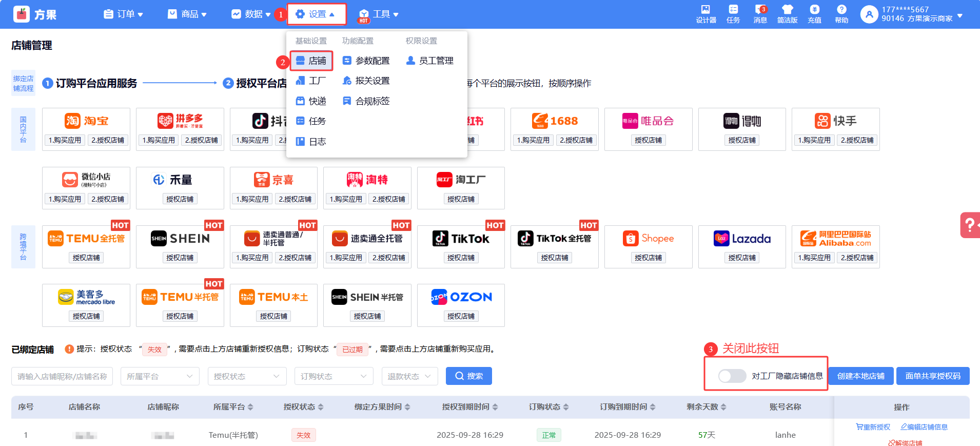
Task: Click the 快手 platform logo
Action: (x=835, y=121)
